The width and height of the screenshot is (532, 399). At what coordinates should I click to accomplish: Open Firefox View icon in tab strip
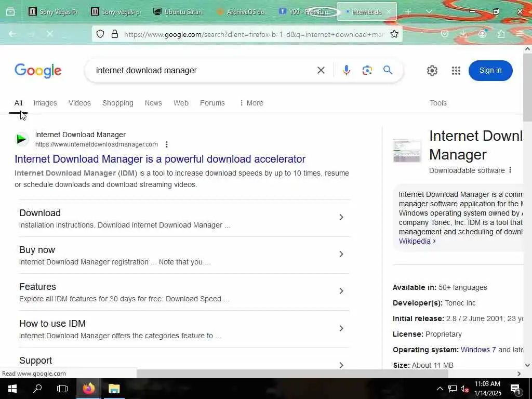tap(10, 12)
